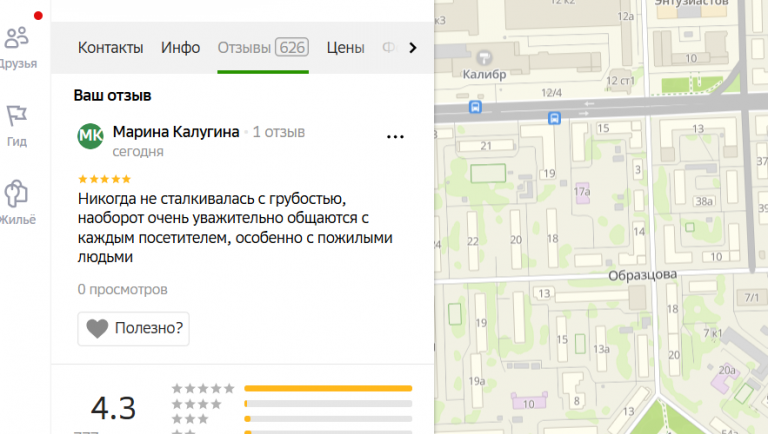Viewport: 768px width, 434px height.
Task: Open review options three-dot menu
Action: [395, 137]
